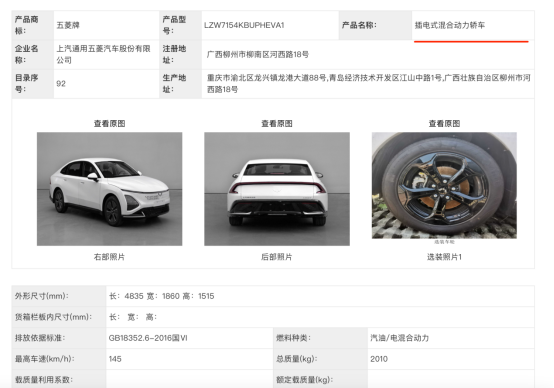Click the total mass value 2010
Screen dimensions: 554x388
tap(379, 359)
